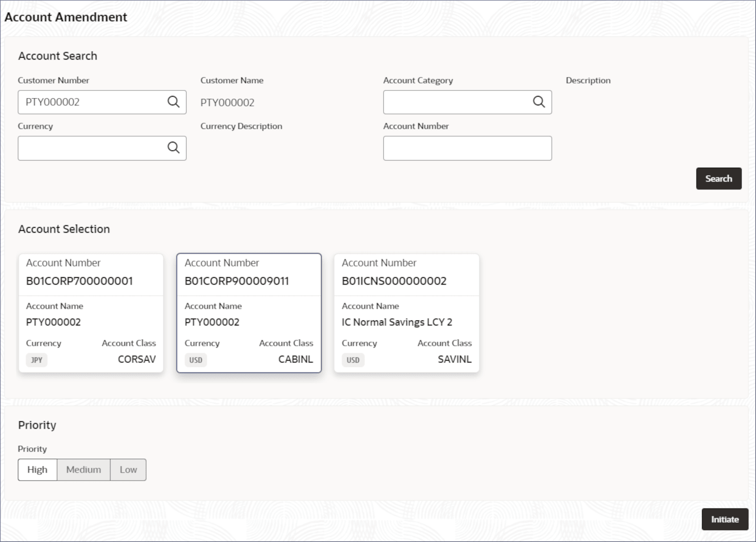The width and height of the screenshot is (756, 542).
Task: Set priority to High
Action: click(37, 470)
